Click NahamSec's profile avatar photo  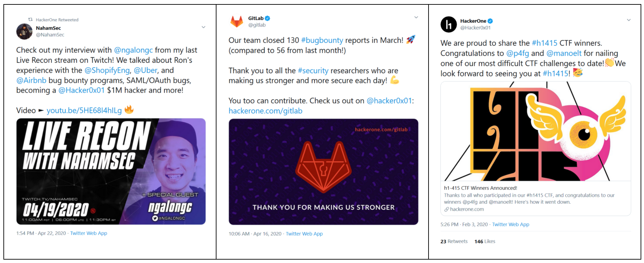pyautogui.click(x=24, y=32)
